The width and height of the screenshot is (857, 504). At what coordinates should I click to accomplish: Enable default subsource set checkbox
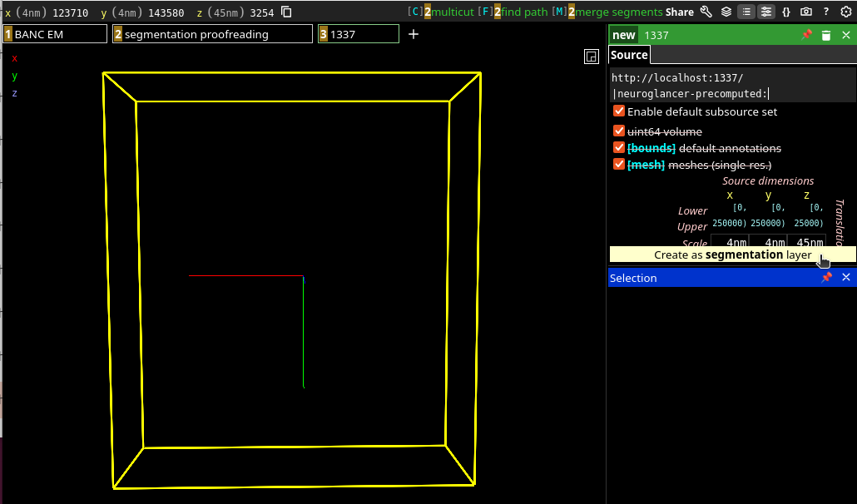pos(619,111)
